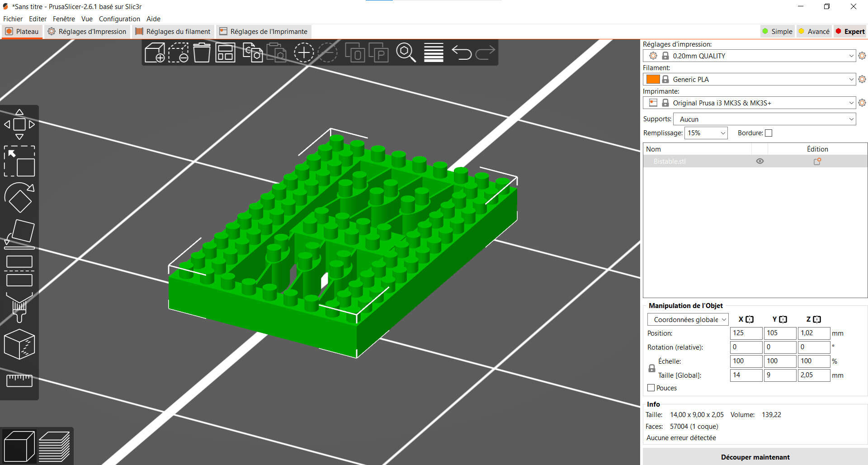Viewport: 868px width, 465px height.
Task: Click the X axis reset button
Action: pyautogui.click(x=750, y=319)
